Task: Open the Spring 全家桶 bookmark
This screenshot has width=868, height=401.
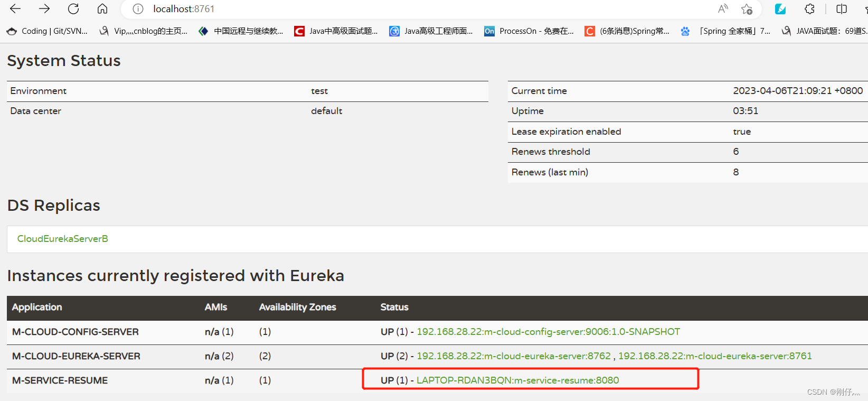Action: point(725,31)
